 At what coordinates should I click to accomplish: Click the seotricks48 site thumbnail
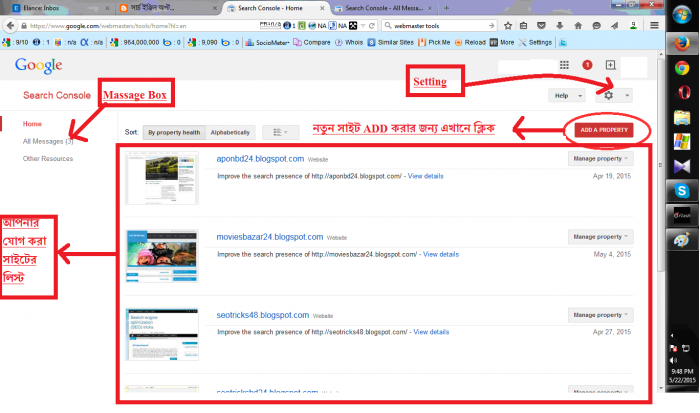click(x=162, y=334)
